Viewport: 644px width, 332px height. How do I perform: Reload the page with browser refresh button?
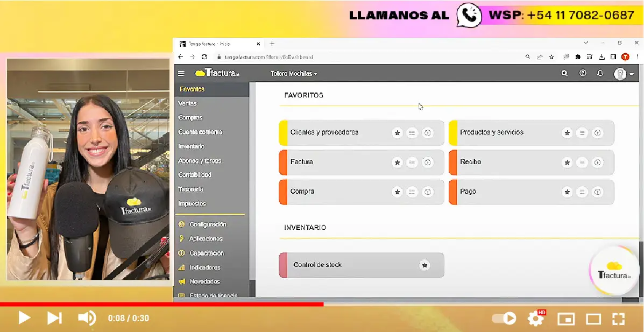pos(204,56)
